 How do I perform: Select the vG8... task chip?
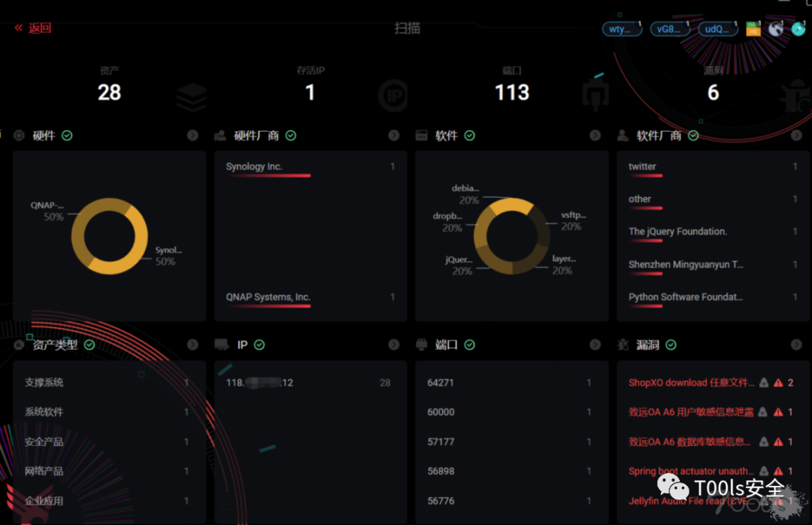click(x=670, y=29)
